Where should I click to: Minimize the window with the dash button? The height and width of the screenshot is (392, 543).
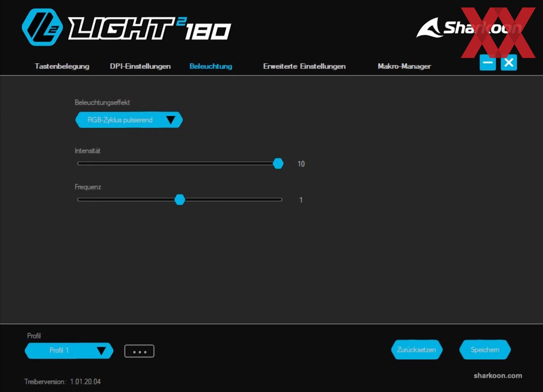(x=488, y=63)
